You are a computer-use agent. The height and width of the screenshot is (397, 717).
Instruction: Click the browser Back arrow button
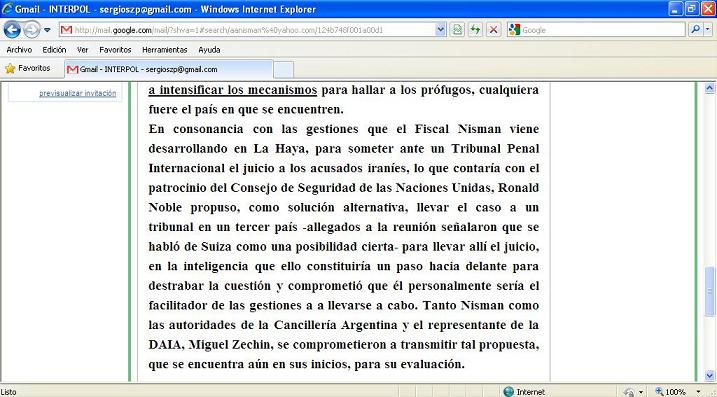(x=12, y=30)
